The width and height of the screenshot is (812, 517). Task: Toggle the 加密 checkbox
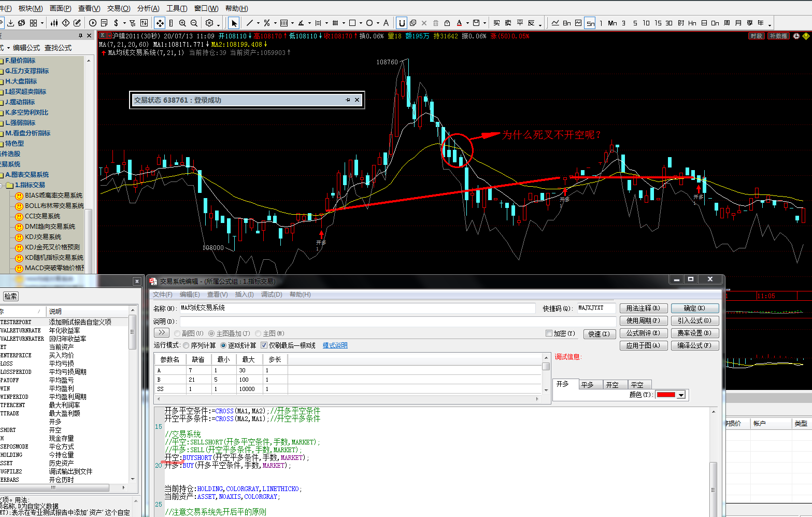(549, 333)
